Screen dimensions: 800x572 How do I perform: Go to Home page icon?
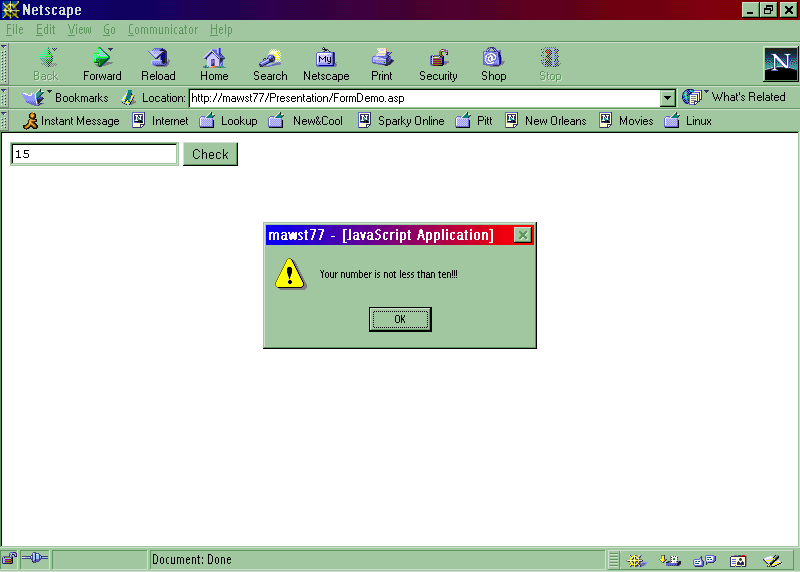point(214,64)
